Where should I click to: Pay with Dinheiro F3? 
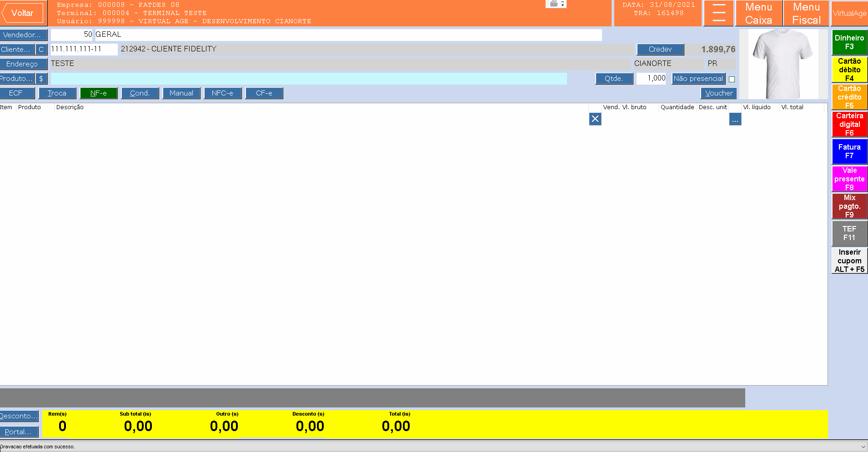pos(849,42)
